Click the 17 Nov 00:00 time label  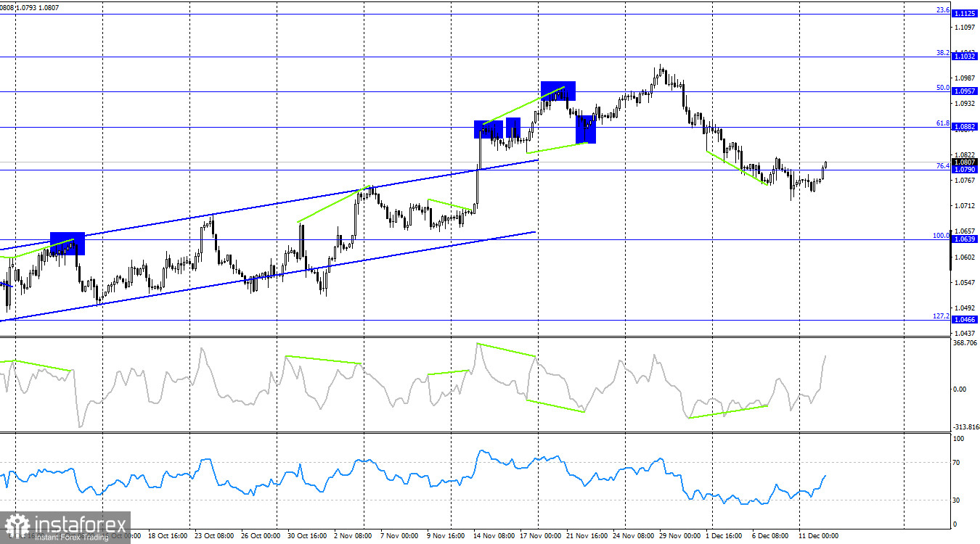click(541, 536)
